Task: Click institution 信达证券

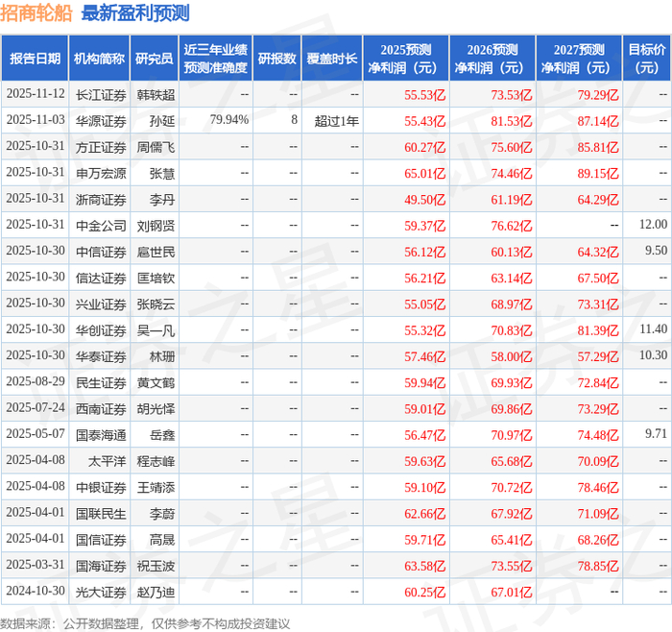Action: [101, 278]
